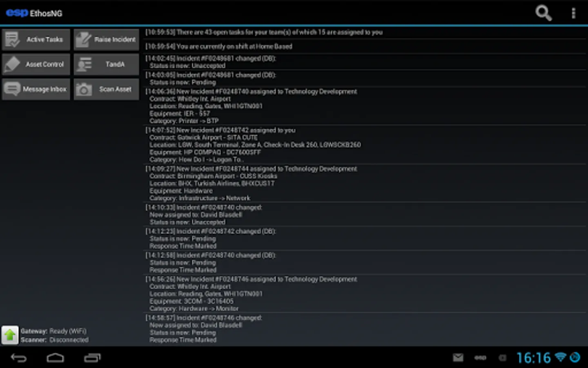Image resolution: width=588 pixels, height=368 pixels.
Task: Tap the 16:16 clock
Action: (533, 358)
